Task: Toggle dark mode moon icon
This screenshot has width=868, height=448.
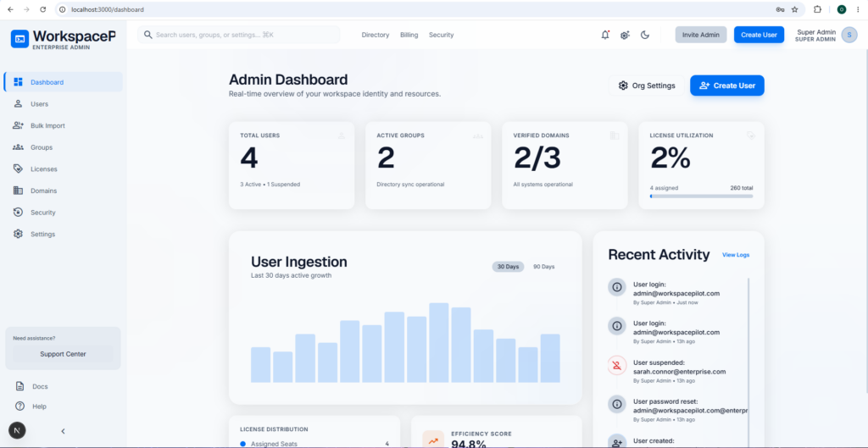Action: (x=645, y=35)
